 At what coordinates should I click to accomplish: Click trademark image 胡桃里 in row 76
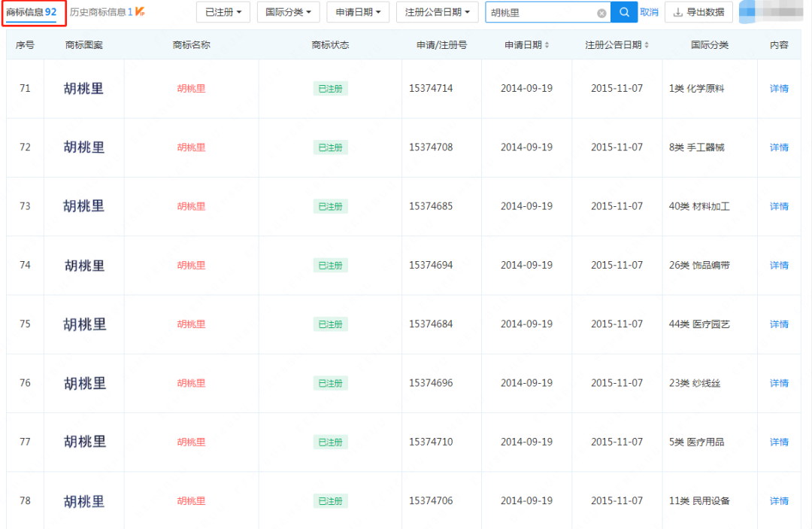[85, 384]
